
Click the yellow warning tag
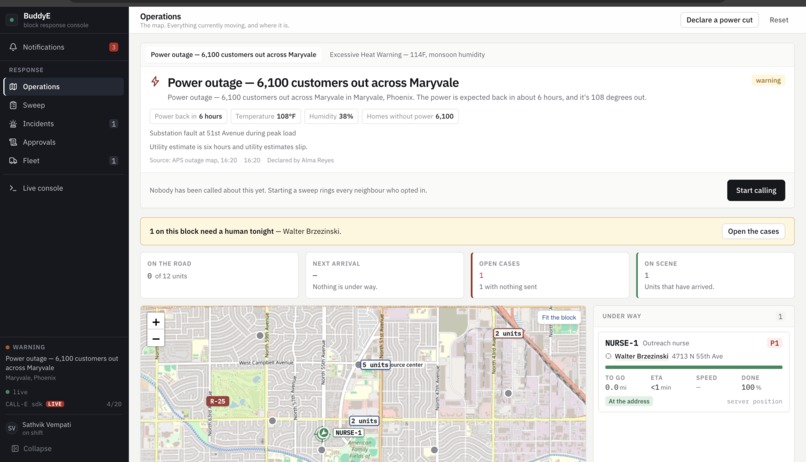[x=768, y=80]
